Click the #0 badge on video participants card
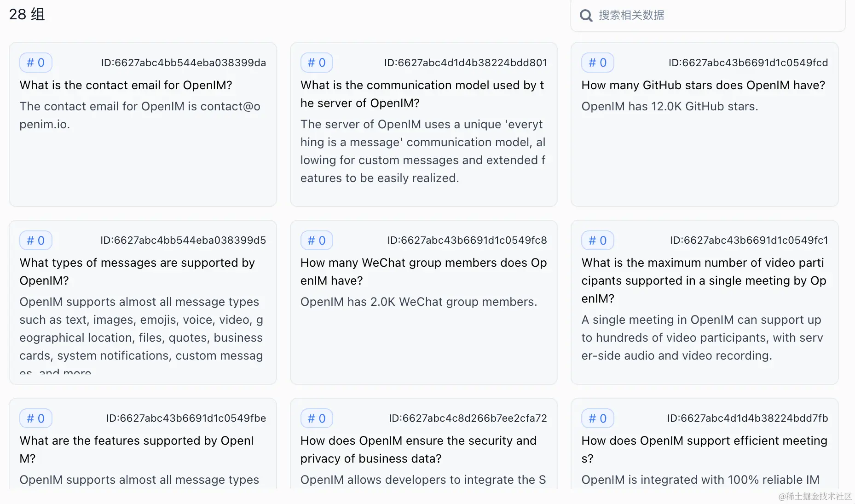The width and height of the screenshot is (855, 504). (598, 241)
